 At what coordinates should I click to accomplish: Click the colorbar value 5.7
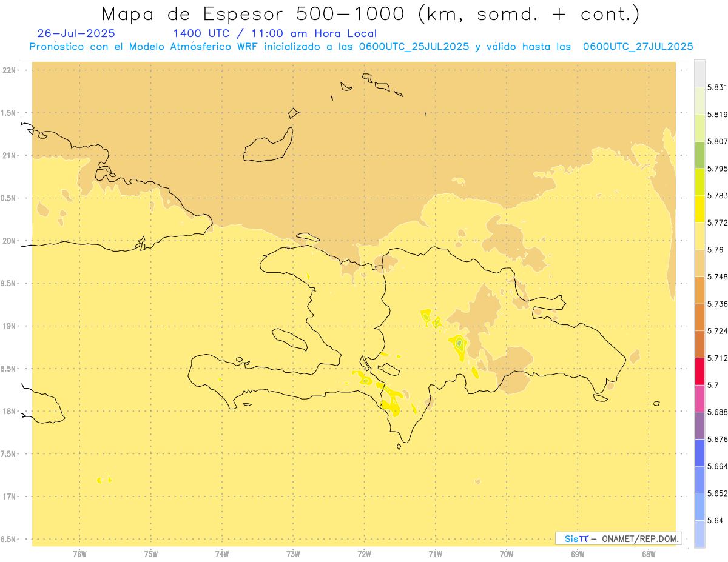[713, 385]
